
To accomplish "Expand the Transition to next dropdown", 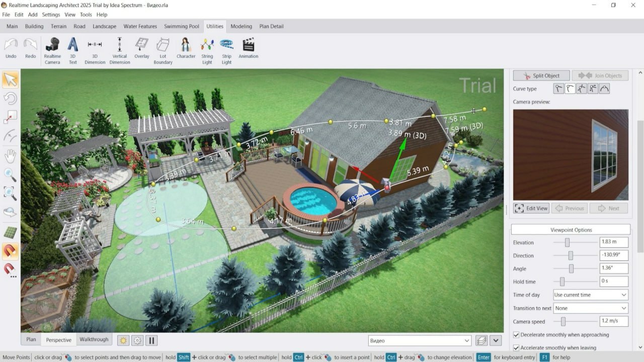I will 590,308.
